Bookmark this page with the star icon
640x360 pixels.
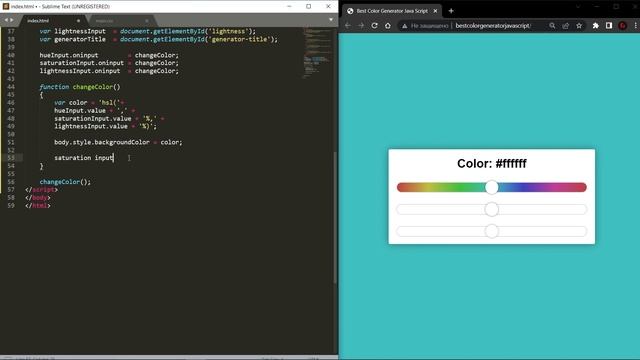[579, 25]
